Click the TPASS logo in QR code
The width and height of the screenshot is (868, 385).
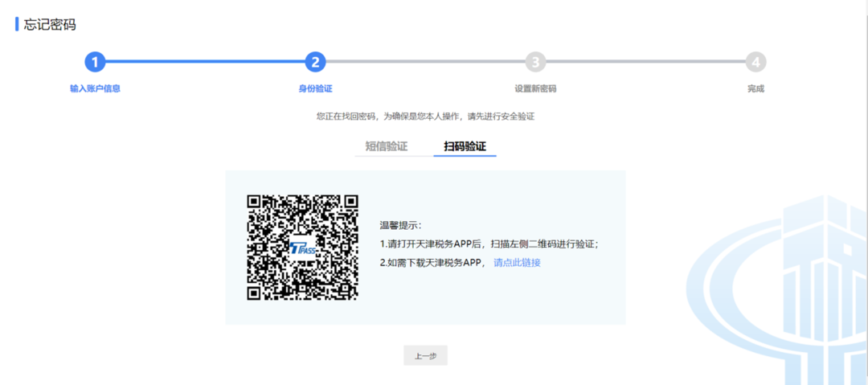(302, 248)
